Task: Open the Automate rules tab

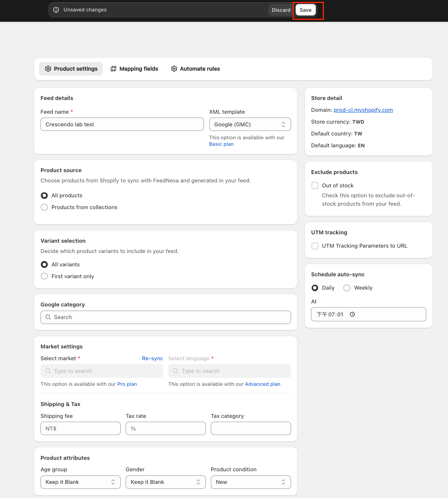Action: 196,69
